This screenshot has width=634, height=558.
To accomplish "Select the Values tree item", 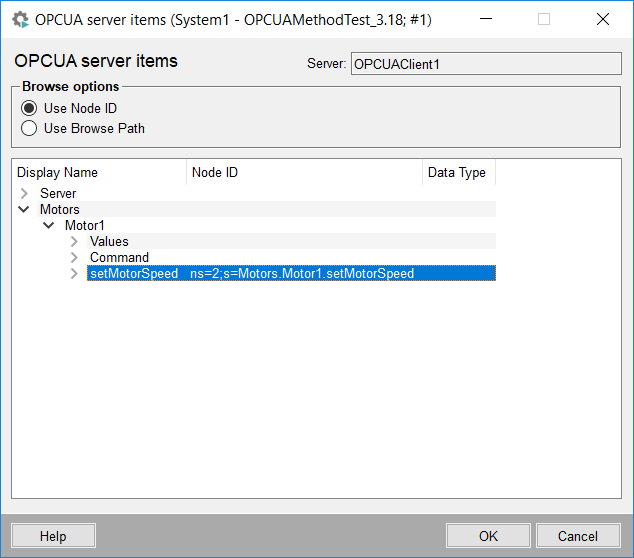I will 109,241.
